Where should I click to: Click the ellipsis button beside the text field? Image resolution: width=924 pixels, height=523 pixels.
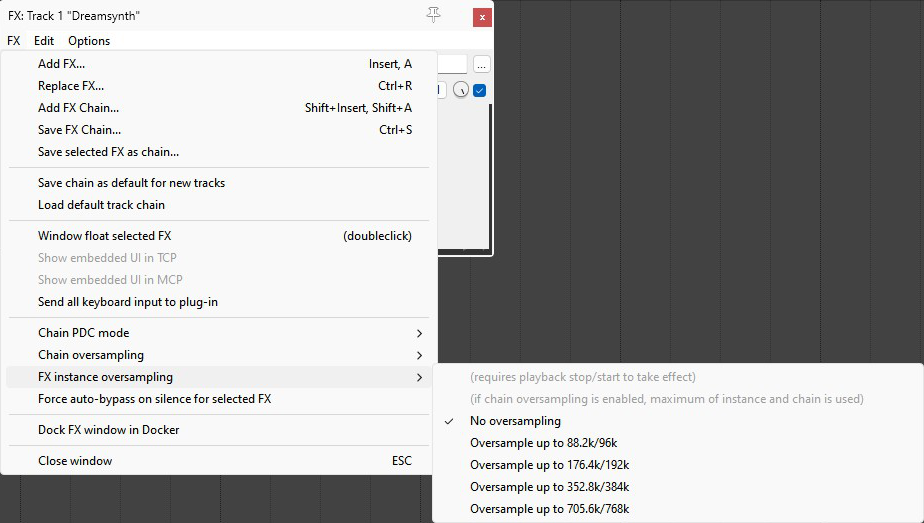click(482, 65)
